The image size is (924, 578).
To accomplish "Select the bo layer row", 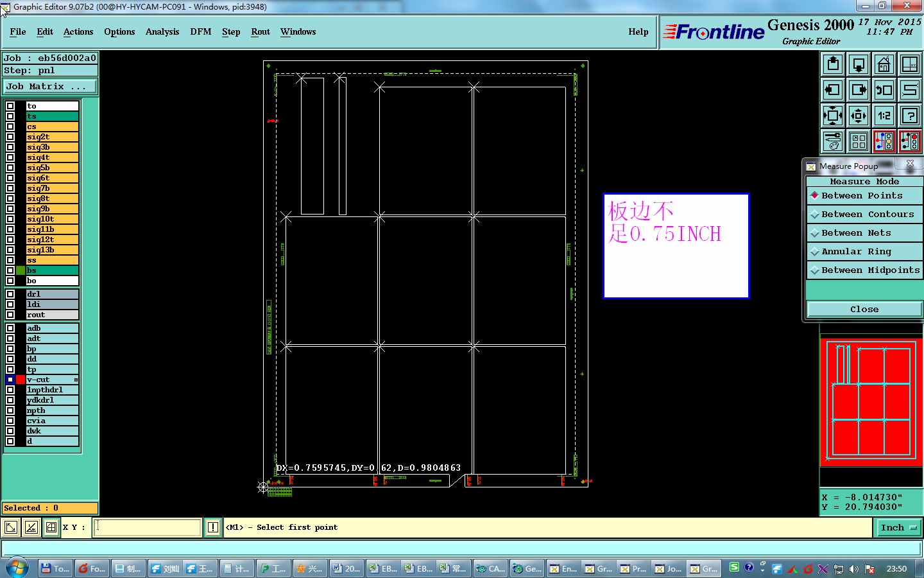I will click(x=53, y=281).
